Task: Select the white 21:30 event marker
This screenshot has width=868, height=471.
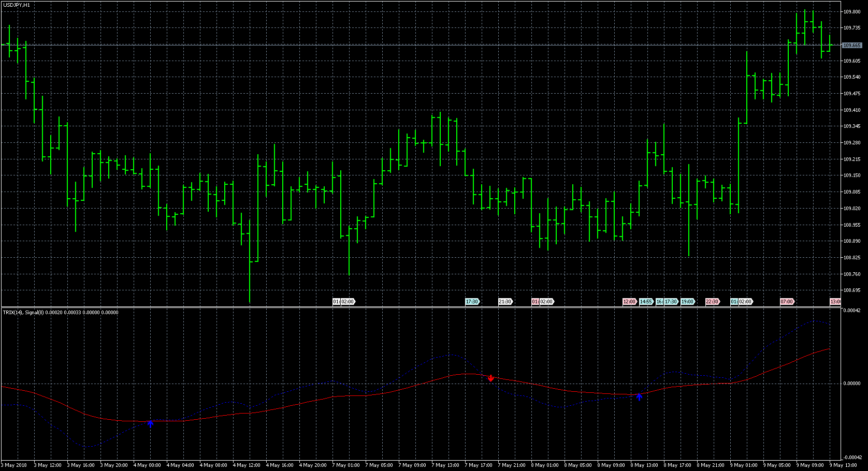Action: click(x=505, y=302)
